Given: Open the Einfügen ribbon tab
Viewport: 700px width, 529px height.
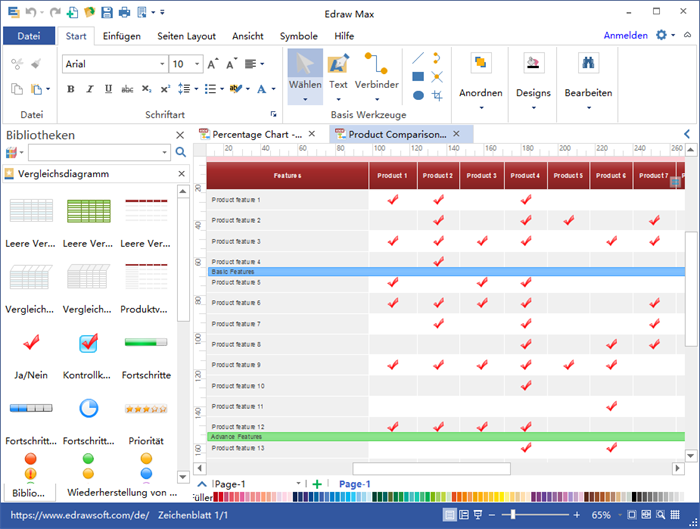Looking at the screenshot, I should [x=121, y=36].
